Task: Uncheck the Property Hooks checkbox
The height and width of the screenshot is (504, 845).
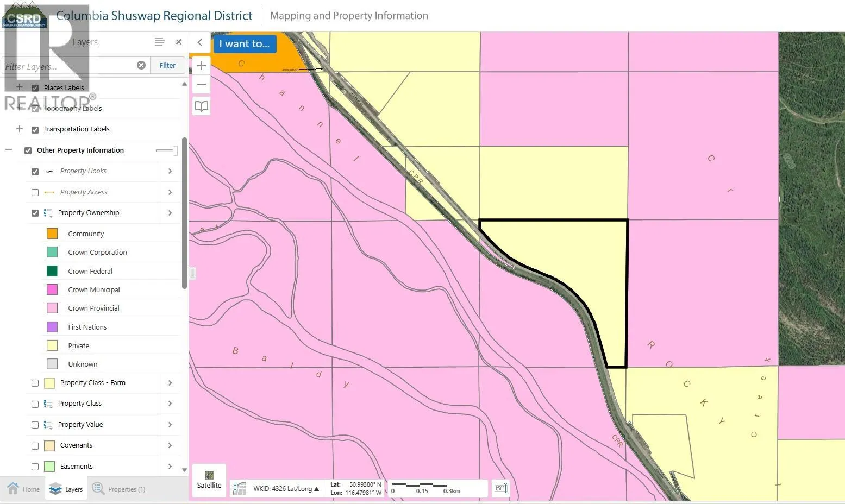Action: point(35,172)
